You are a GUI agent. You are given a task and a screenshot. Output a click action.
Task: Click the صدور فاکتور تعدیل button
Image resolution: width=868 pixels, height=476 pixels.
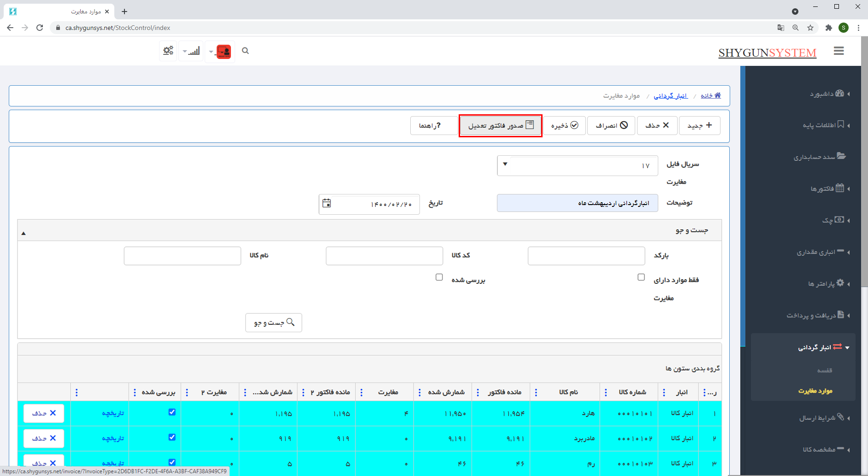coord(500,125)
